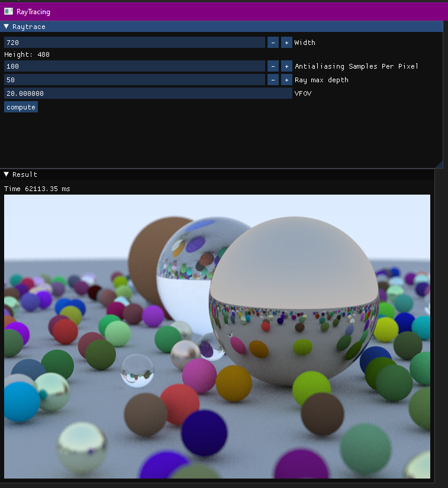
Task: Click the Raytrace panel resize grip corner
Action: coord(439,164)
